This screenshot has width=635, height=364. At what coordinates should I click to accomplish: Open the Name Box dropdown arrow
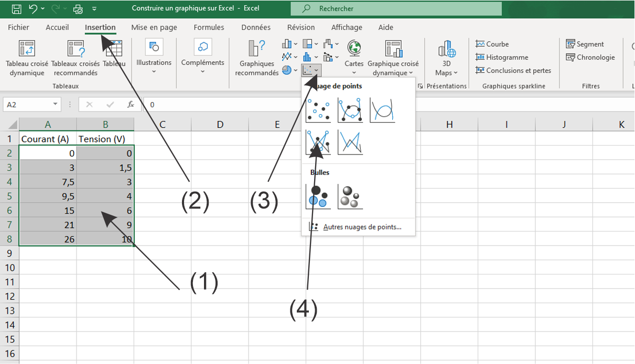point(56,104)
